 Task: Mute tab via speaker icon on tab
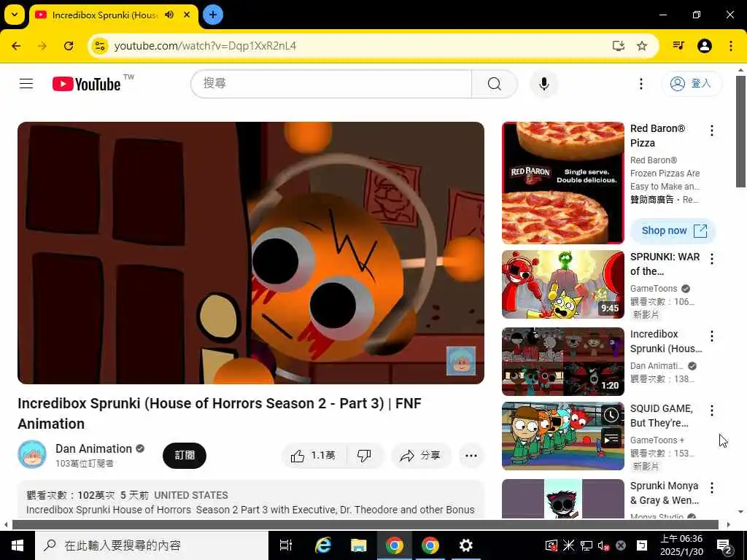click(x=169, y=15)
